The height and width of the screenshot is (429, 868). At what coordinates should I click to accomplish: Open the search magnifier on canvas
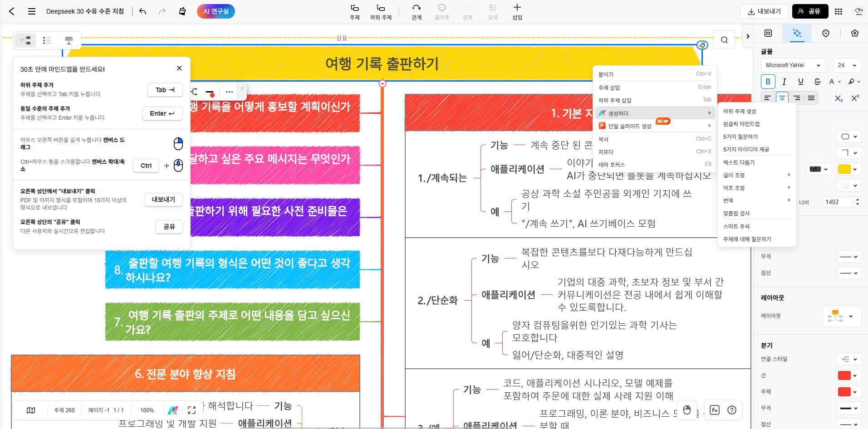(724, 40)
